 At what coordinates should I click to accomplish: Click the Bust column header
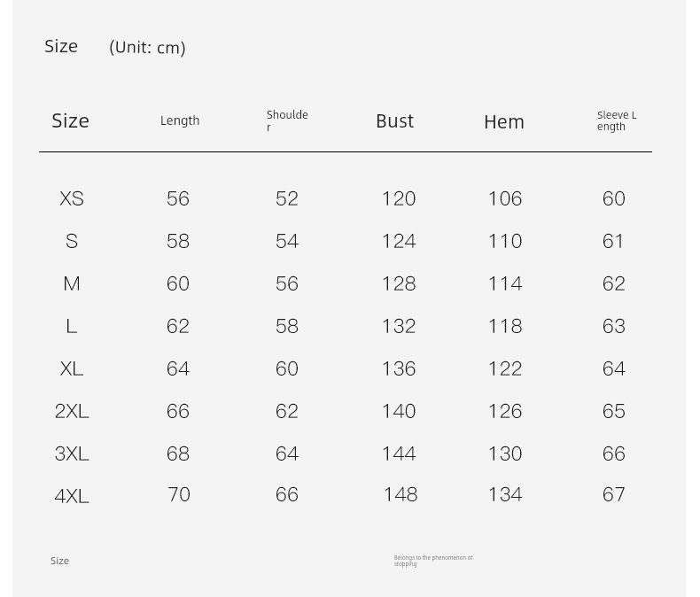tap(394, 120)
